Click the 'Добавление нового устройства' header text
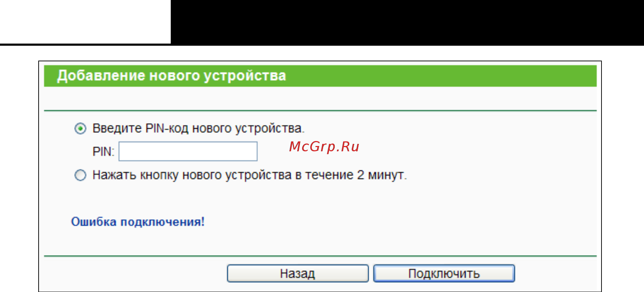This screenshot has width=644, height=292. 171,76
